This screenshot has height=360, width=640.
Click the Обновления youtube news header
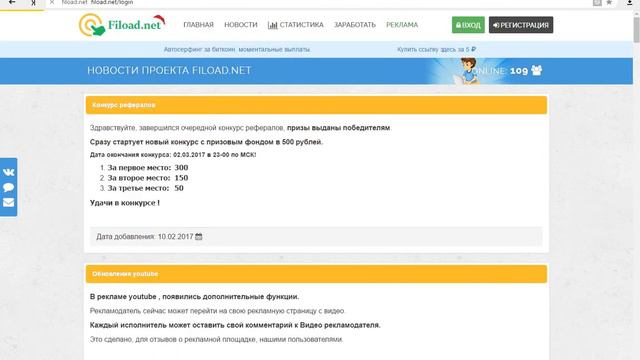coord(316,274)
